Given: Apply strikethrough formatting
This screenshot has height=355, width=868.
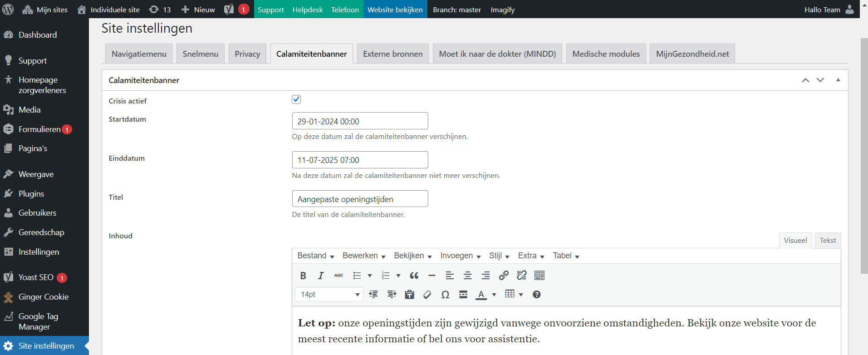Looking at the screenshot, I should [x=338, y=276].
